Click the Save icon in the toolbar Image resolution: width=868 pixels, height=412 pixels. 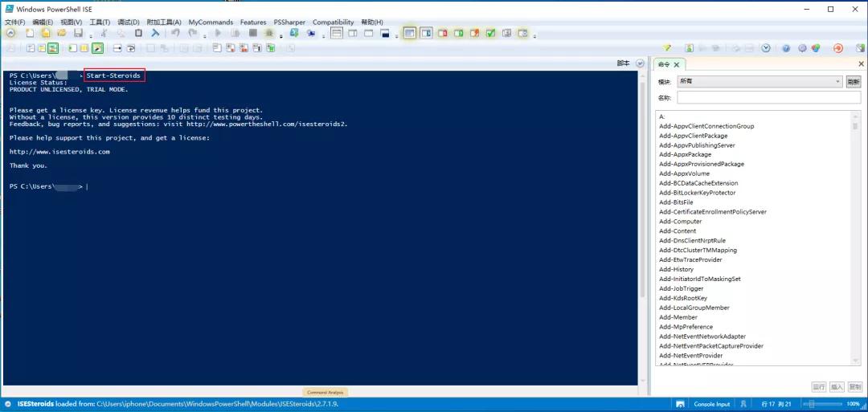pyautogui.click(x=78, y=34)
